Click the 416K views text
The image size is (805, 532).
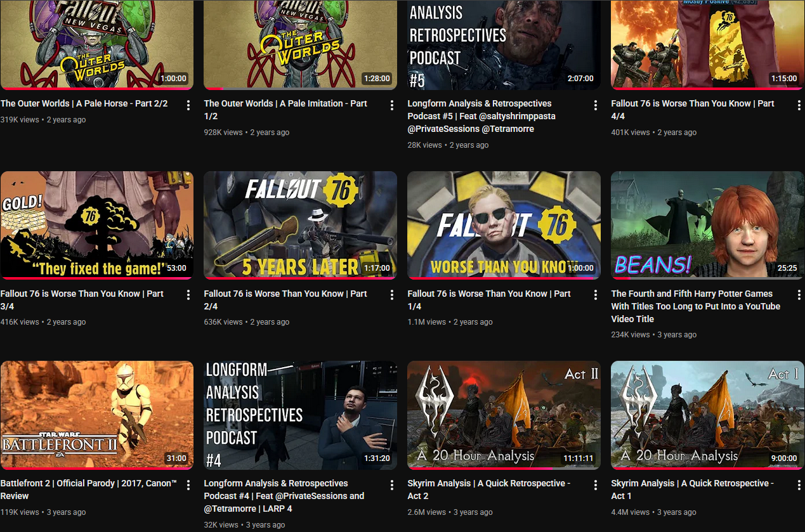click(x=20, y=322)
